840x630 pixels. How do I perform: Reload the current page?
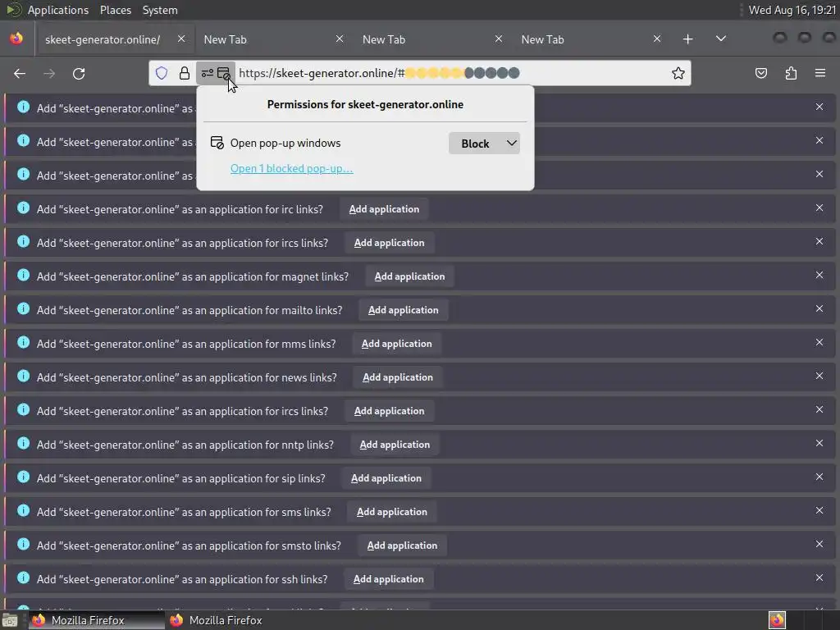79,73
